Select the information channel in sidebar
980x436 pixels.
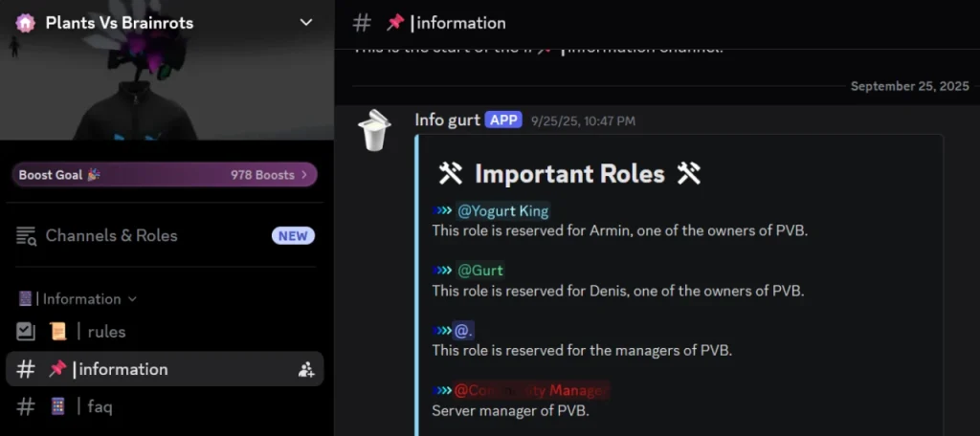(x=165, y=369)
